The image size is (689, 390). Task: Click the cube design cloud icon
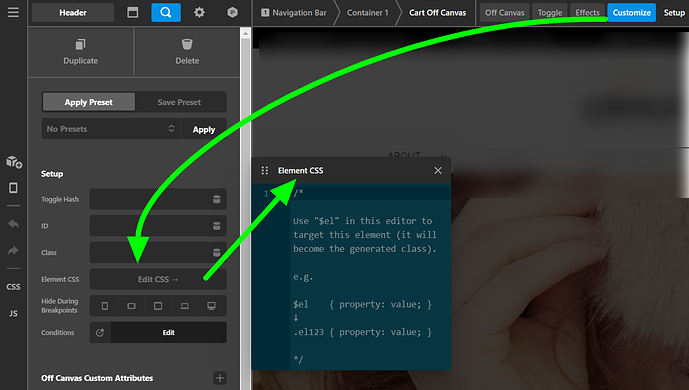(232, 12)
